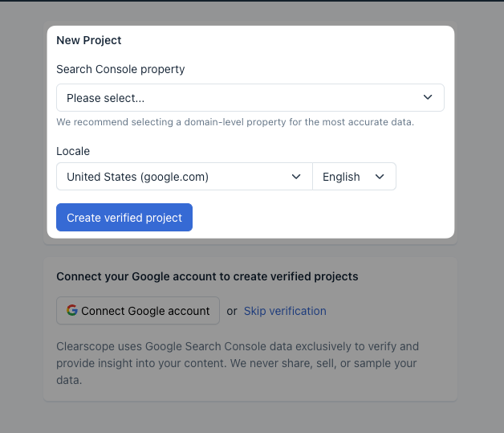This screenshot has width=504, height=433.
Task: Follow the Skip verification link
Action: (x=285, y=311)
